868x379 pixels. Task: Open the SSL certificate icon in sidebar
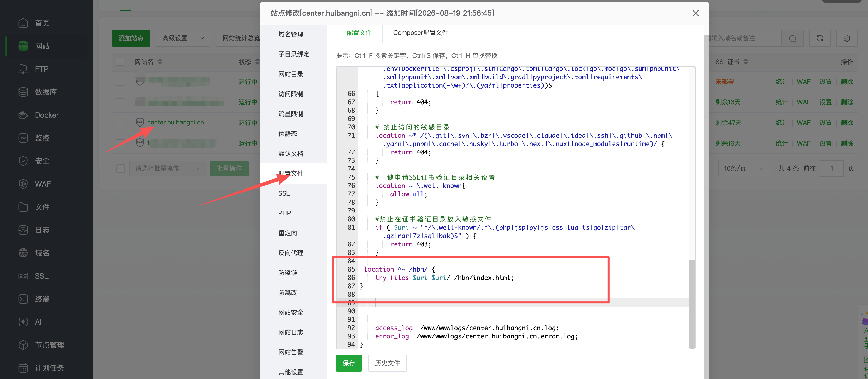click(23, 276)
